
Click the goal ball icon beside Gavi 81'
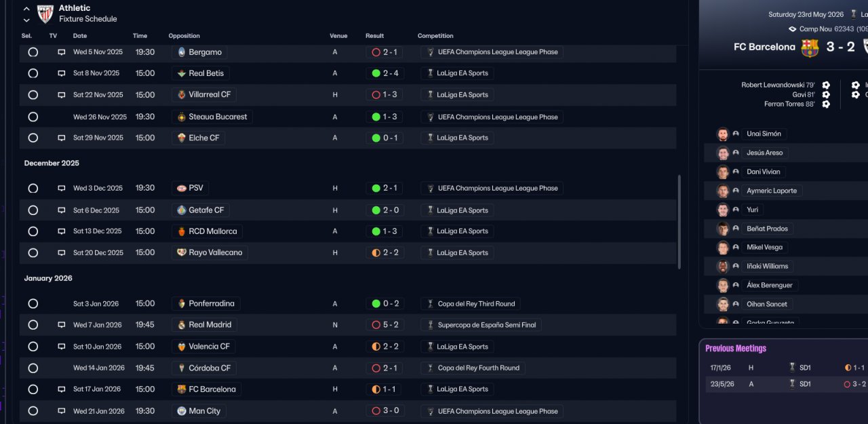coord(826,95)
